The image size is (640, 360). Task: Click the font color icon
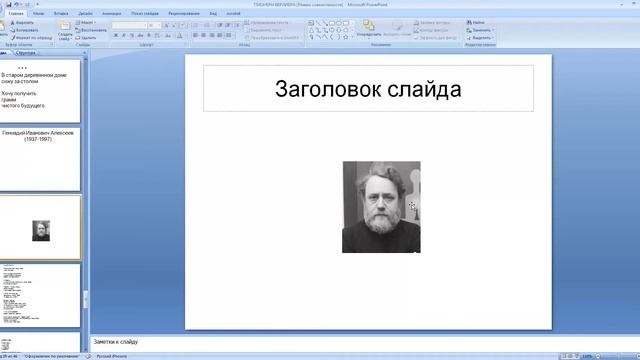click(179, 36)
